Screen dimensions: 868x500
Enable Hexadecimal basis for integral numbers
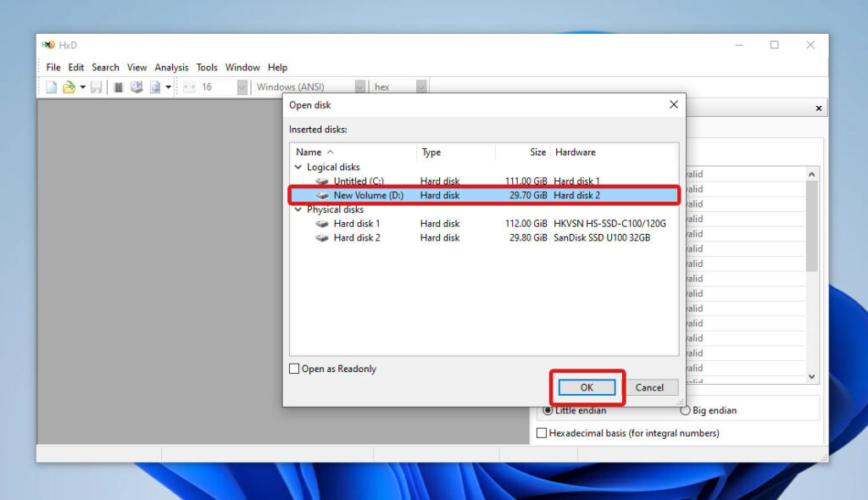tap(542, 433)
